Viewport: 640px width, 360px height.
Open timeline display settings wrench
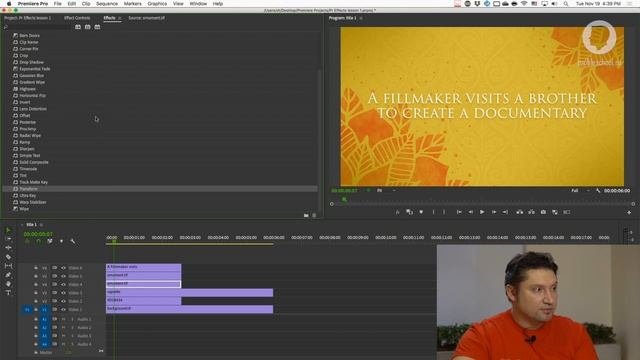tap(73, 241)
